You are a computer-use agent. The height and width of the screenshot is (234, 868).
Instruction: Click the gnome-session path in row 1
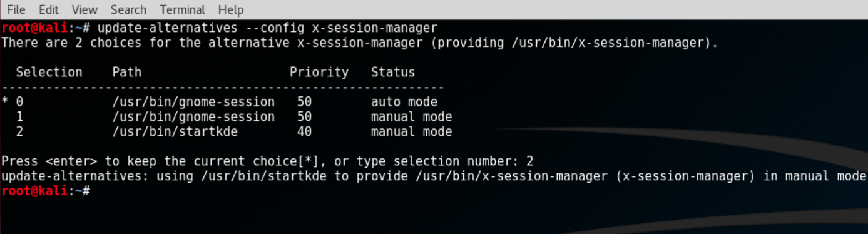pyautogui.click(x=193, y=116)
